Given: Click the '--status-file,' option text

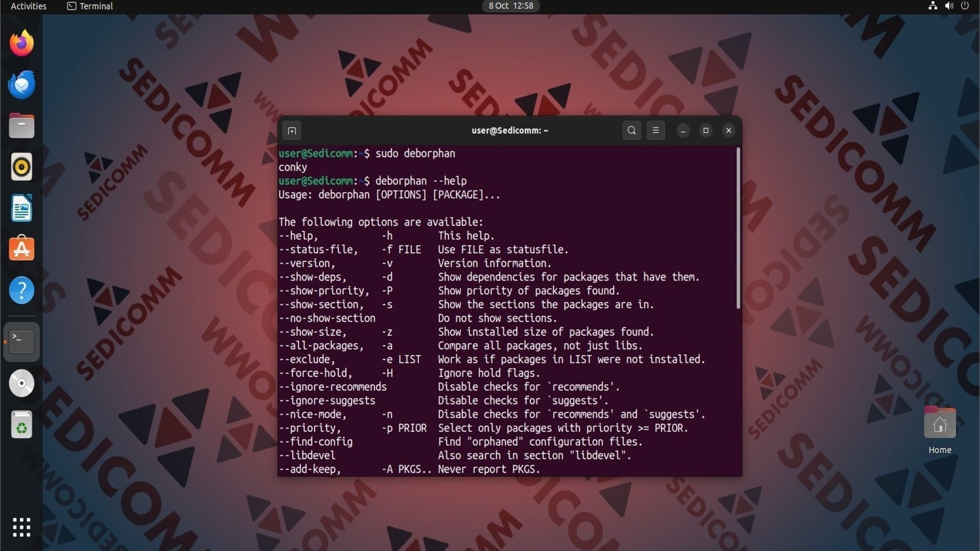Looking at the screenshot, I should click(x=318, y=250).
